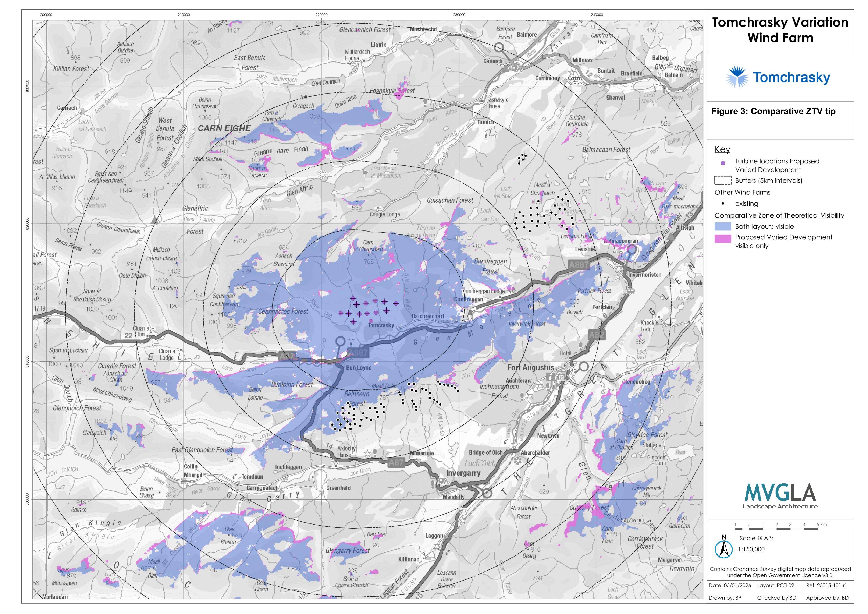The width and height of the screenshot is (868, 614).
Task: Click the Ordnance Survey licence attribution text
Action: [x=780, y=572]
